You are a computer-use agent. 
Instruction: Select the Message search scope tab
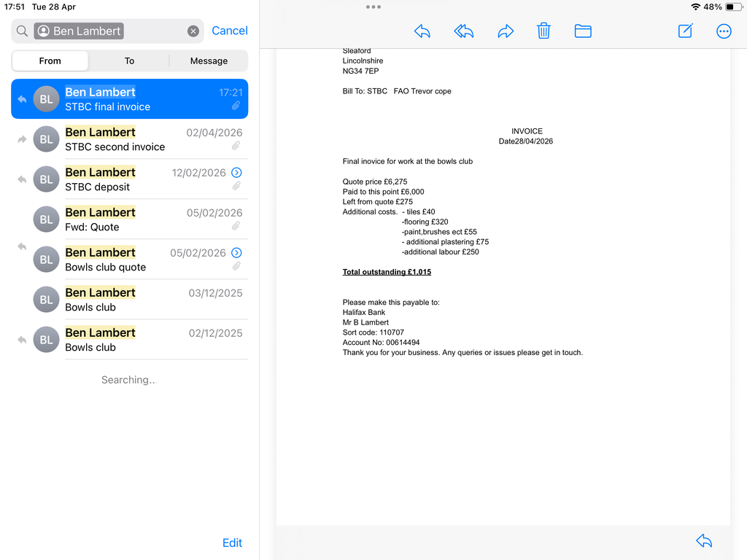point(209,61)
